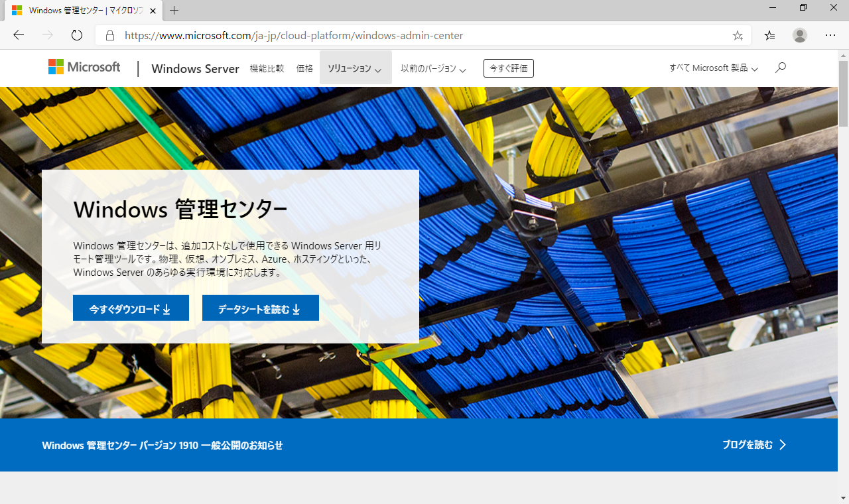
Task: Click データシートを読む button
Action: pyautogui.click(x=261, y=308)
